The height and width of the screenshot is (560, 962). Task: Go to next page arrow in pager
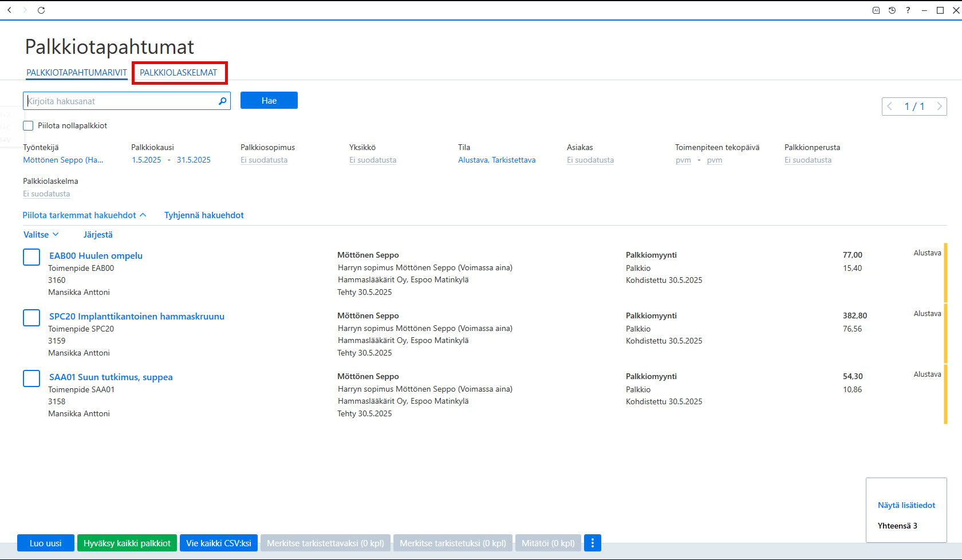click(x=939, y=107)
